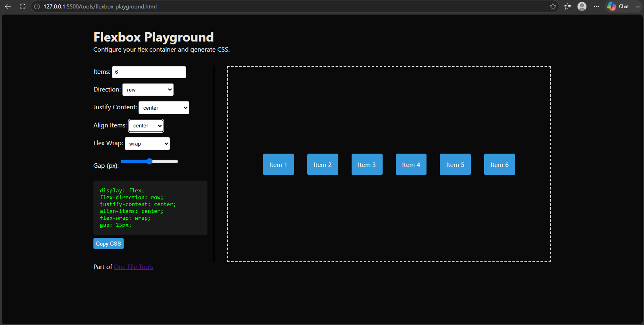Click the 'justify-content: center;' code line
This screenshot has width=644, height=325.
(x=138, y=204)
